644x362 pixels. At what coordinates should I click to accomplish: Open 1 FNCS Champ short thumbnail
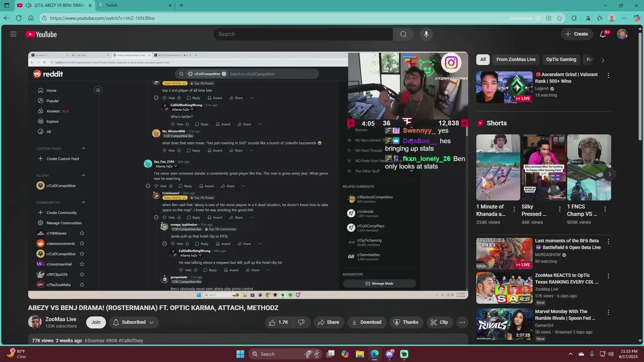point(589,167)
